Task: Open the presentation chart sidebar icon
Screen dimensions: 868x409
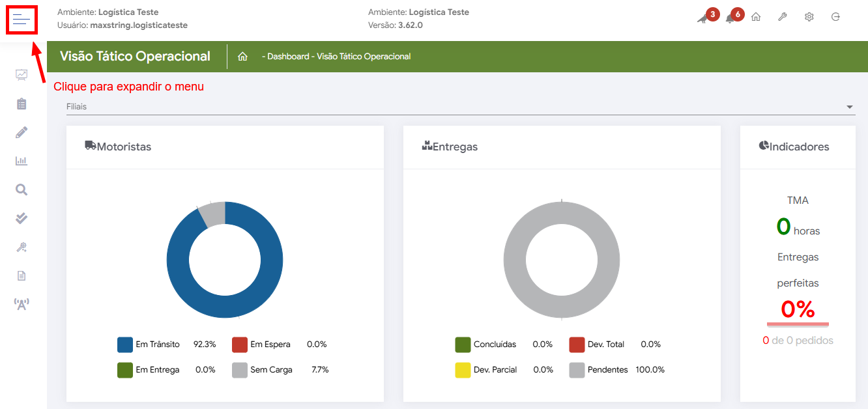Action: [22, 75]
